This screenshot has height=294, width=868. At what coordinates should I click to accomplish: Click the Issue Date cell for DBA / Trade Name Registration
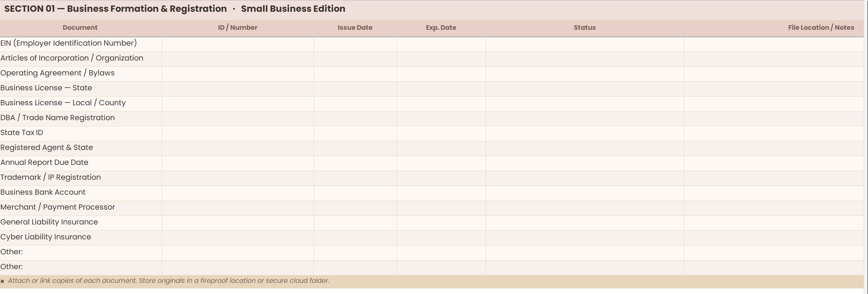click(x=355, y=119)
